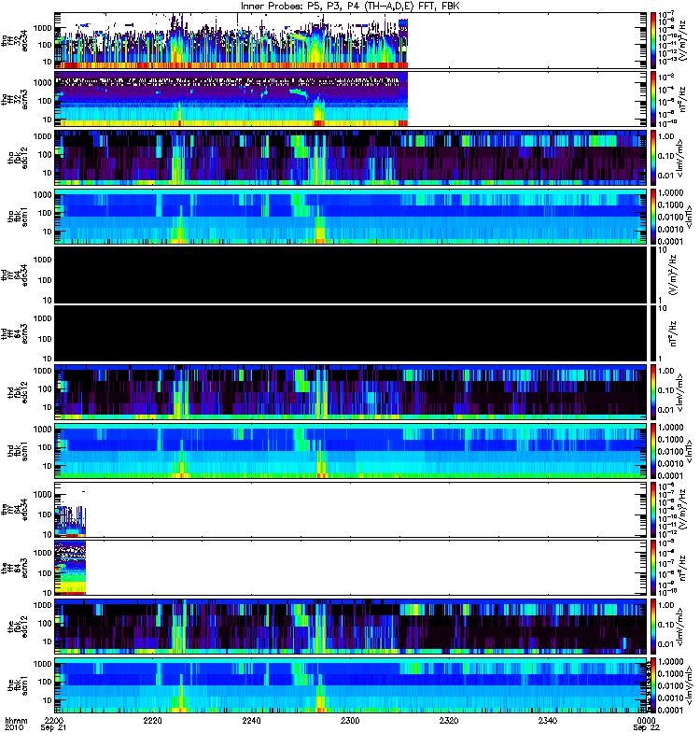Click the 'the fbk scm1' y-axis label

click(x=18, y=685)
